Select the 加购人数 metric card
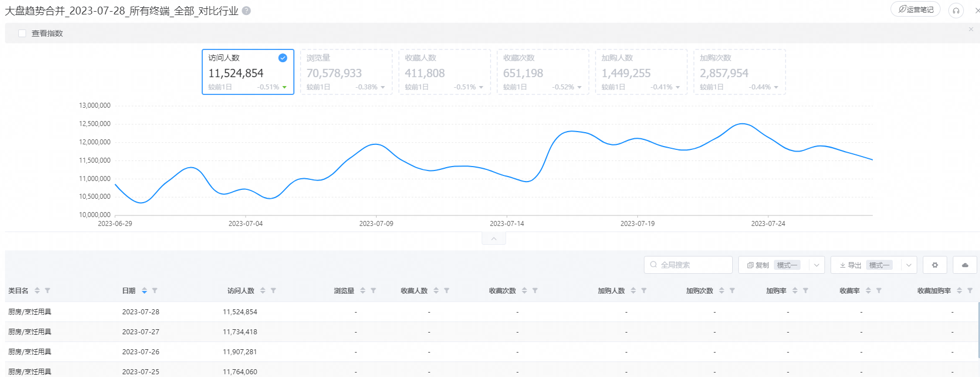980x377 pixels. pos(641,72)
